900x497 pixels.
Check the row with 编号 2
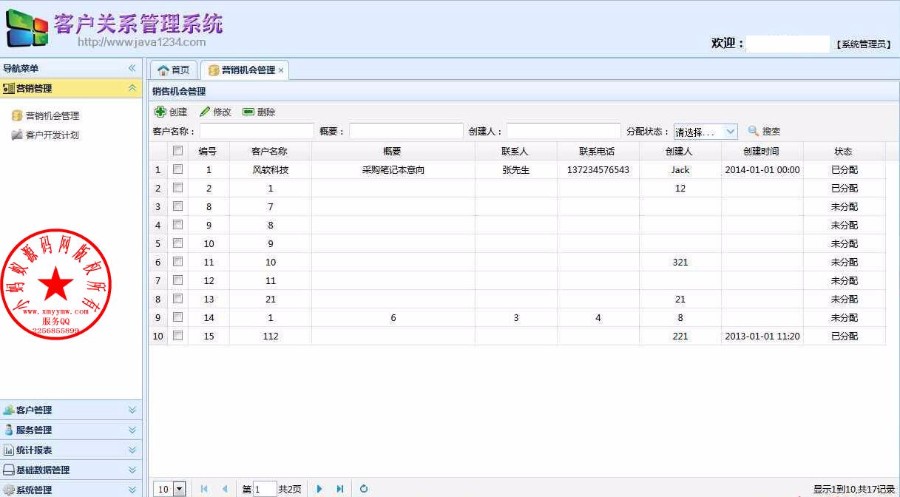[178, 187]
